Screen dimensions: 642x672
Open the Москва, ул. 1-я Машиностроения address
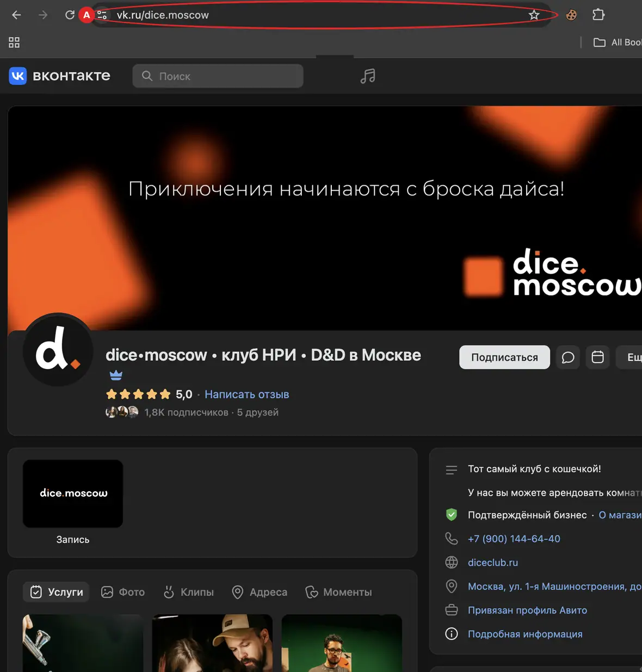[x=554, y=587]
